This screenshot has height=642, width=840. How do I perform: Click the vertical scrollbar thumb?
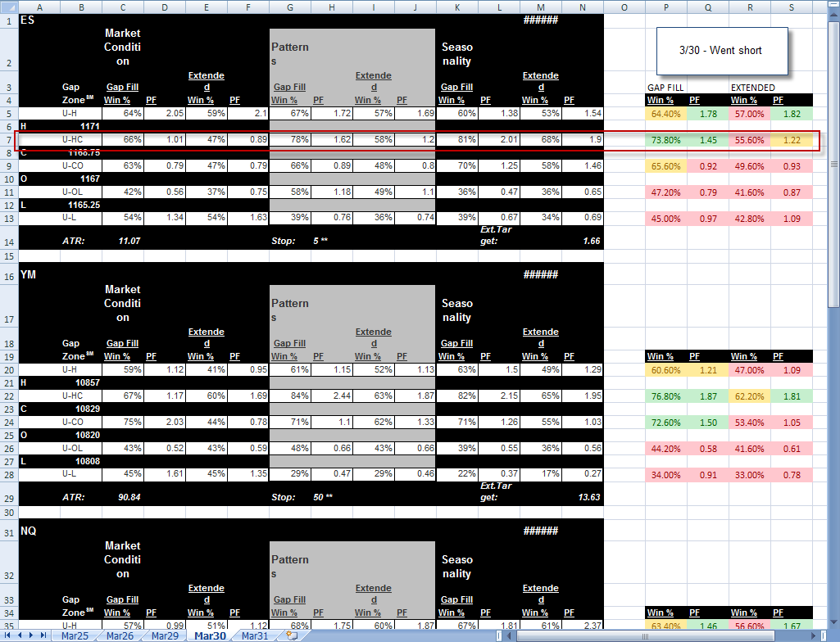(834, 165)
